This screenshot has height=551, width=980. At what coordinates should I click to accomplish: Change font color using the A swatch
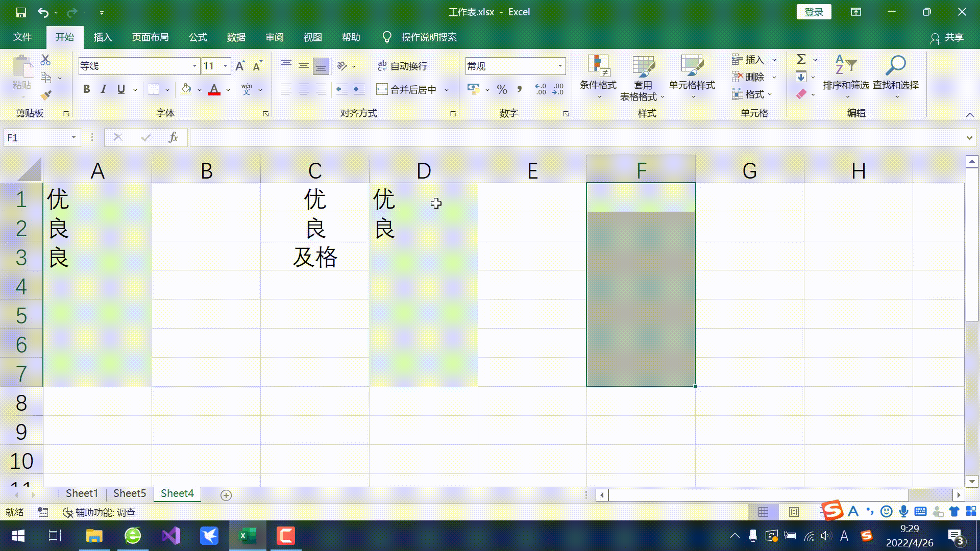214,89
